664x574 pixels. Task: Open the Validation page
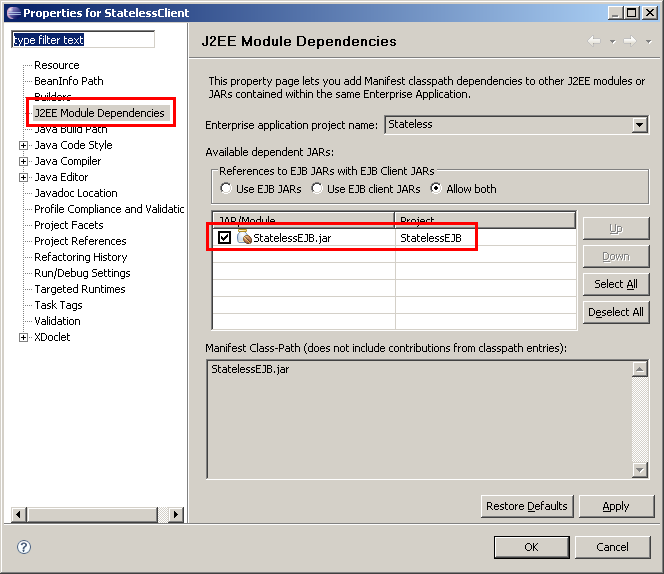57,321
